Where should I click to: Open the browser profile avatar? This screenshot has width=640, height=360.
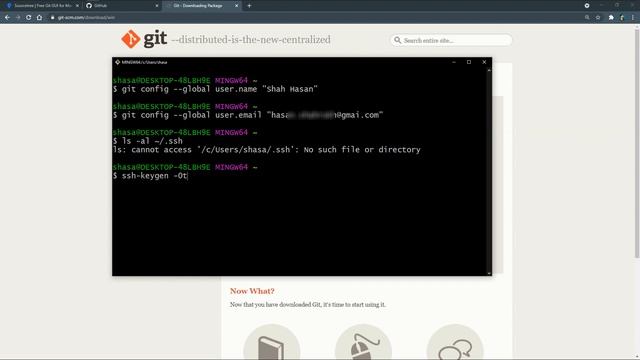(622, 18)
